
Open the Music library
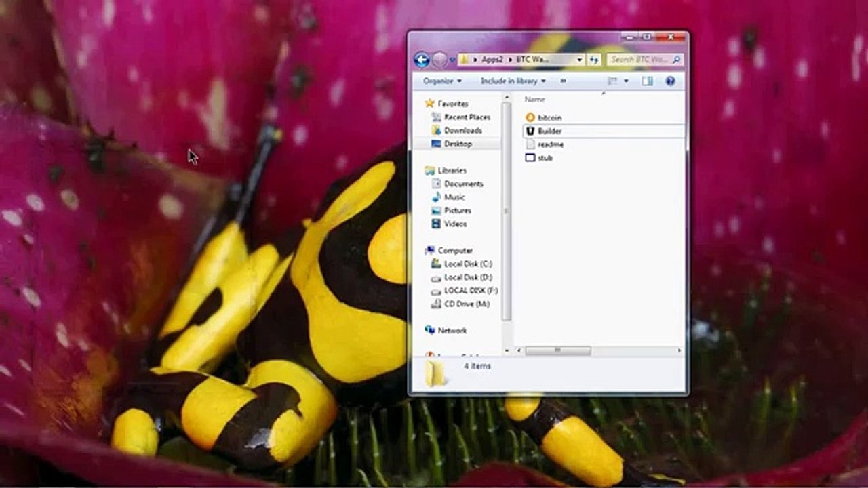tap(454, 197)
